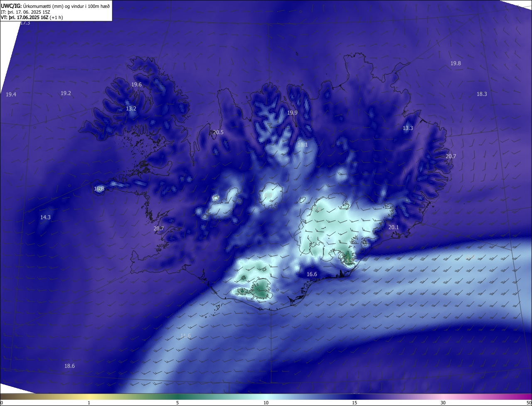Click the 13.2 value label
This screenshot has width=532, height=406.
pos(131,109)
